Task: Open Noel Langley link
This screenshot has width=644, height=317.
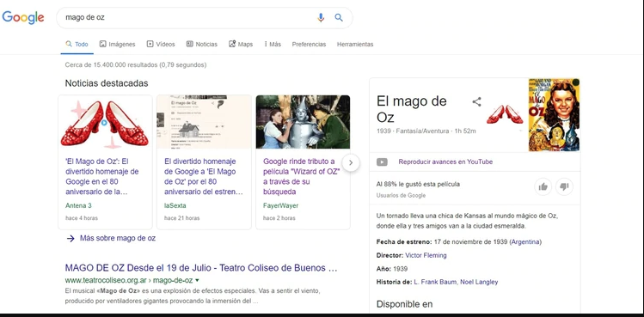Action: click(479, 282)
